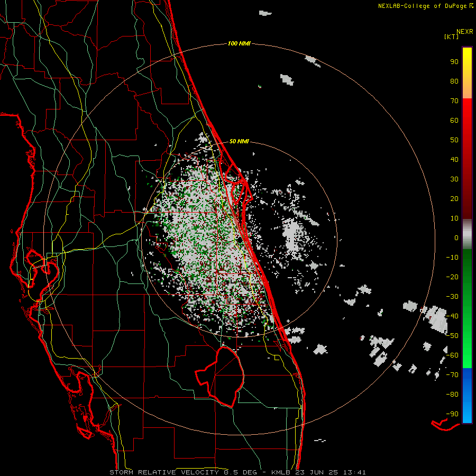This screenshot has height=476, width=476.
Task: Click the 100 NMI range ring label
Action: click(x=239, y=44)
